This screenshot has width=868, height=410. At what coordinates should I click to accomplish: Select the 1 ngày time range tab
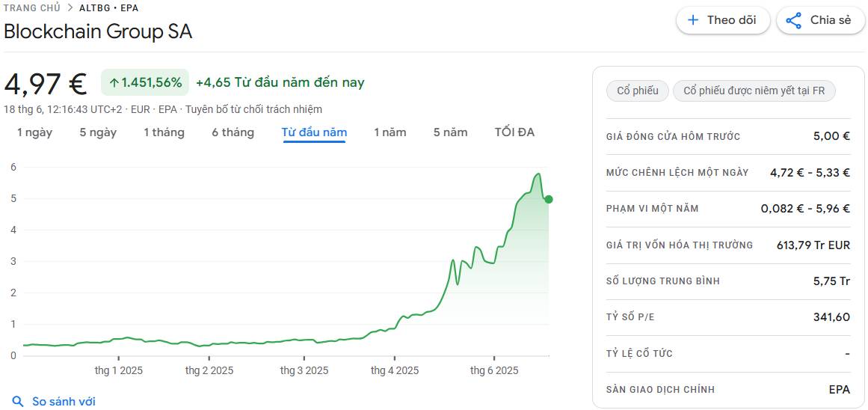(34, 132)
